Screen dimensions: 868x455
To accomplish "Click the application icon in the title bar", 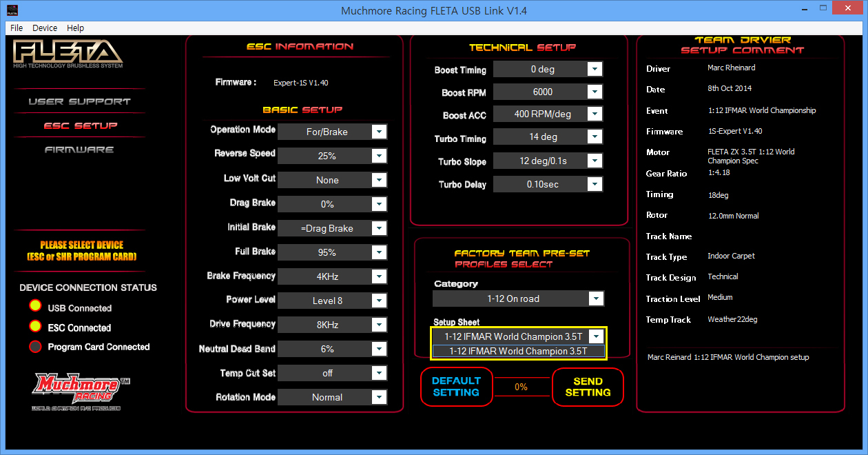I will [x=12, y=10].
